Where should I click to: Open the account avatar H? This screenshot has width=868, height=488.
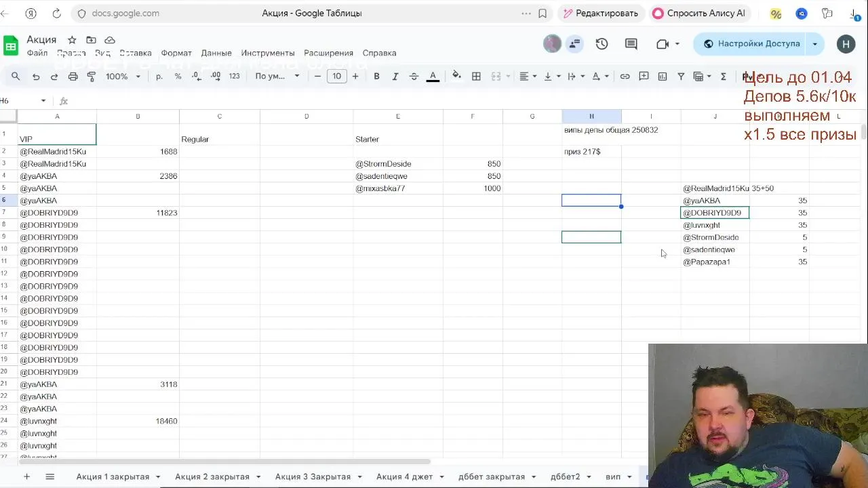pyautogui.click(x=846, y=44)
